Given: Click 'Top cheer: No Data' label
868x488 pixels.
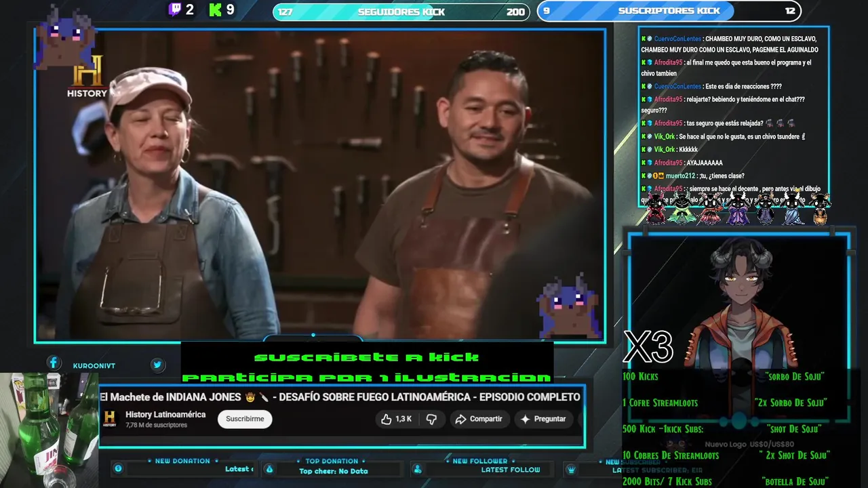Looking at the screenshot, I should [334, 471].
